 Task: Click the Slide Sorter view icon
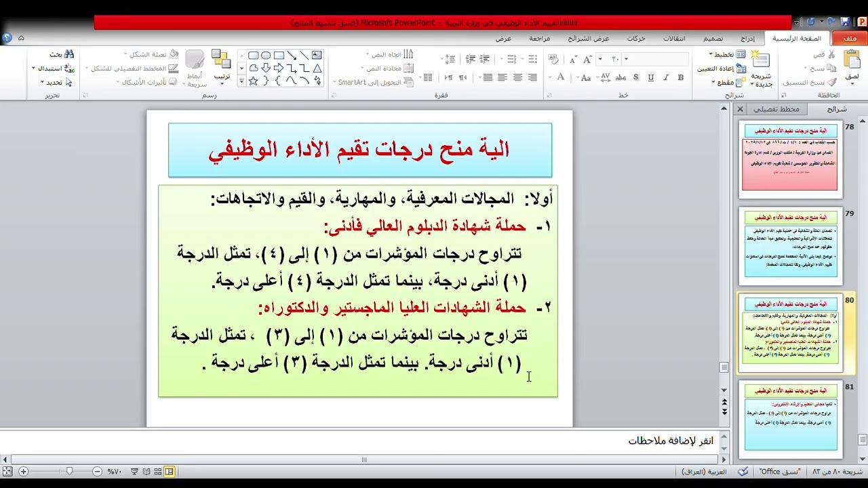point(157,471)
